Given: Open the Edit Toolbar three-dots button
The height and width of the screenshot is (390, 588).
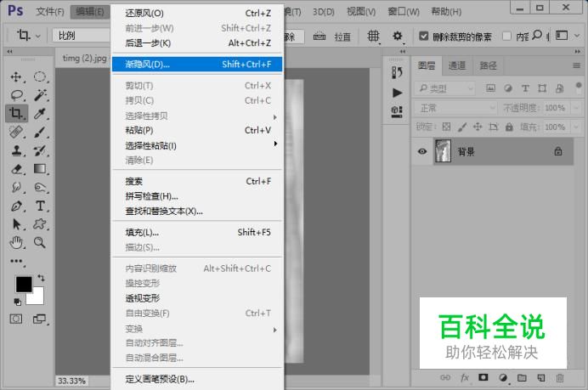Looking at the screenshot, I should click(16, 261).
